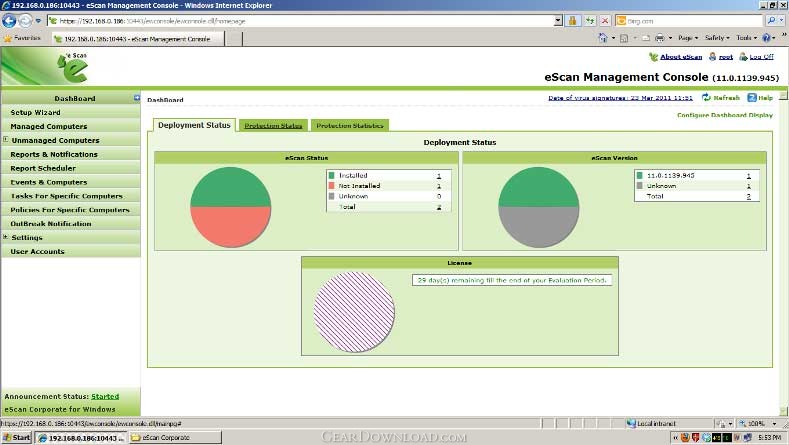This screenshot has width=789, height=445.
Task: Open Help via the question mark icon
Action: click(x=753, y=98)
